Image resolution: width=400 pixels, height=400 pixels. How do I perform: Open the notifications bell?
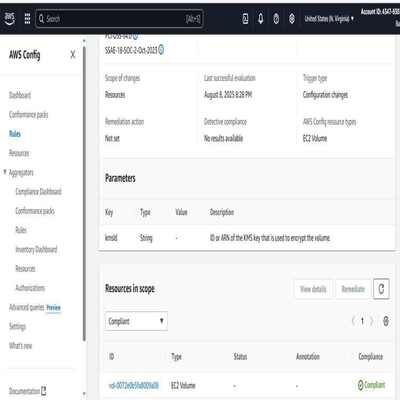[261, 19]
